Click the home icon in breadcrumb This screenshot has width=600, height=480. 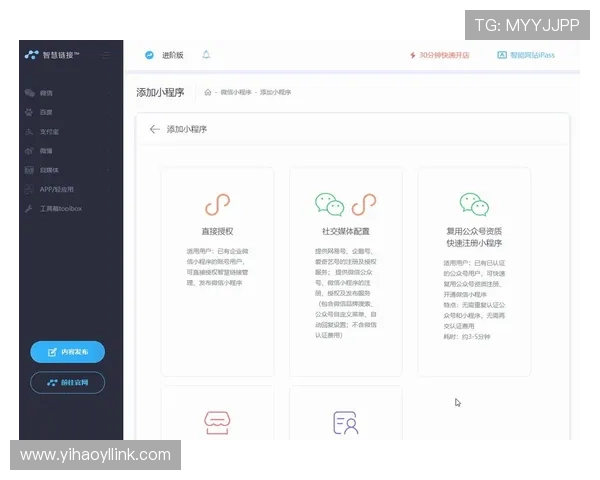[x=208, y=92]
